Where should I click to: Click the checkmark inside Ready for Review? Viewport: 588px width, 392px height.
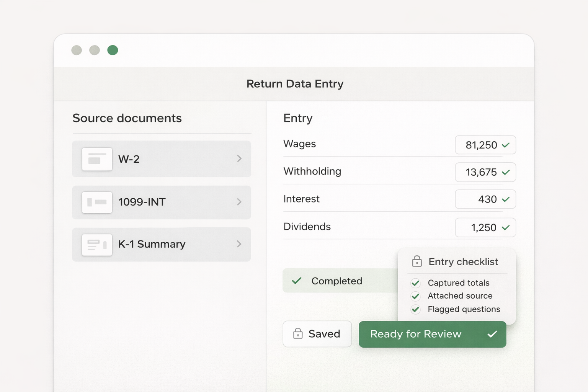(x=492, y=334)
